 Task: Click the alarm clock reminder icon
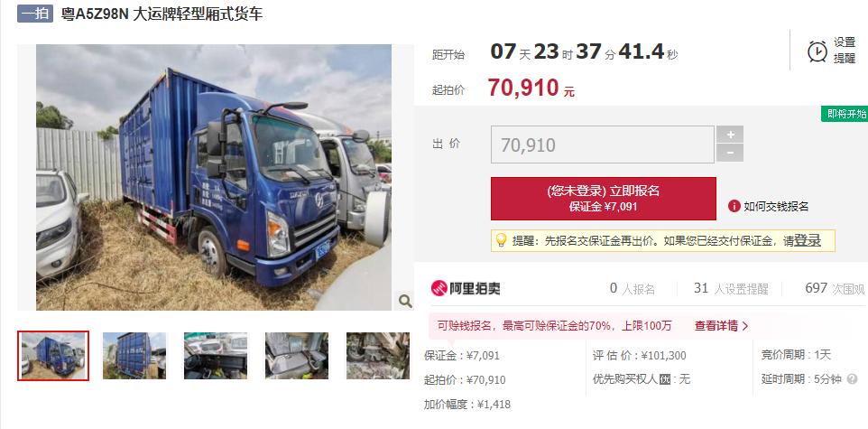click(x=817, y=51)
